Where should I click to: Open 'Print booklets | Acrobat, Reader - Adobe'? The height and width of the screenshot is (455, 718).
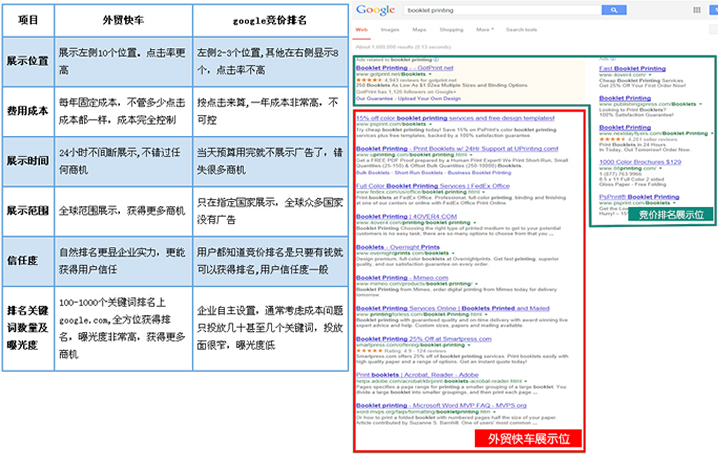coord(417,375)
